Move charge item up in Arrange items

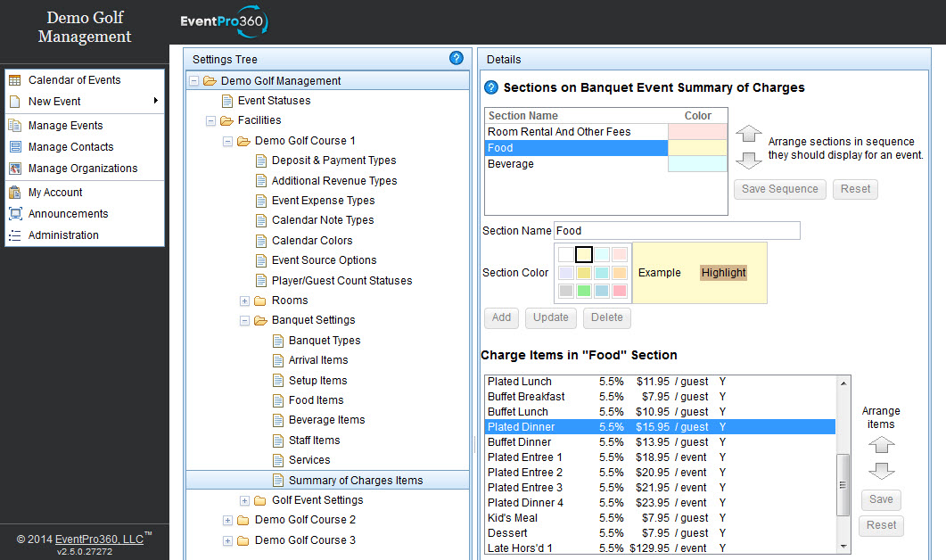coord(881,445)
